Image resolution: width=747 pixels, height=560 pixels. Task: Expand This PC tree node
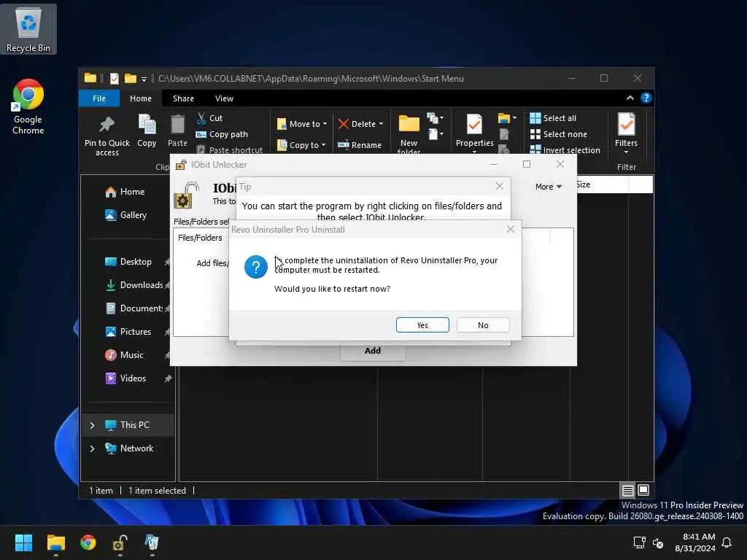[92, 425]
